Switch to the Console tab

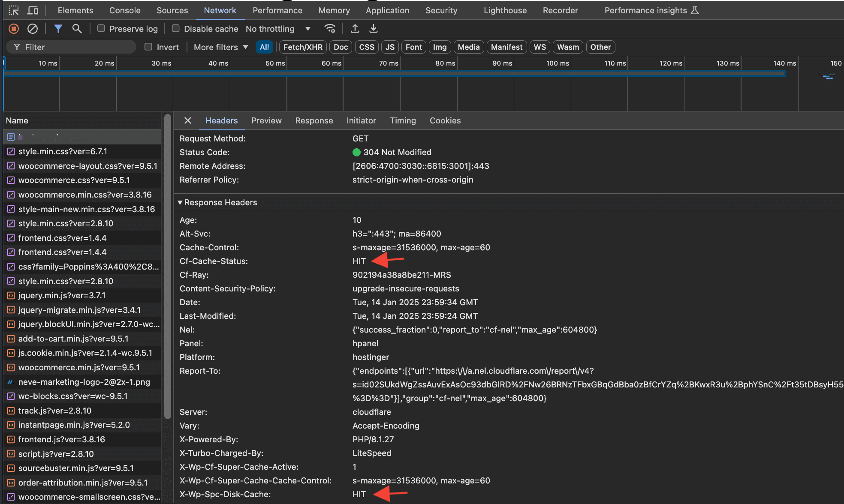click(x=125, y=10)
